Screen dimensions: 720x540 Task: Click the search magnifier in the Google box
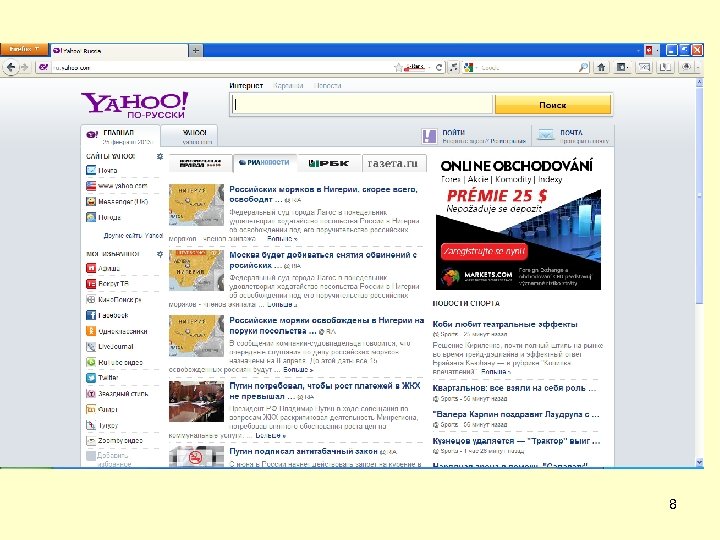click(x=583, y=68)
